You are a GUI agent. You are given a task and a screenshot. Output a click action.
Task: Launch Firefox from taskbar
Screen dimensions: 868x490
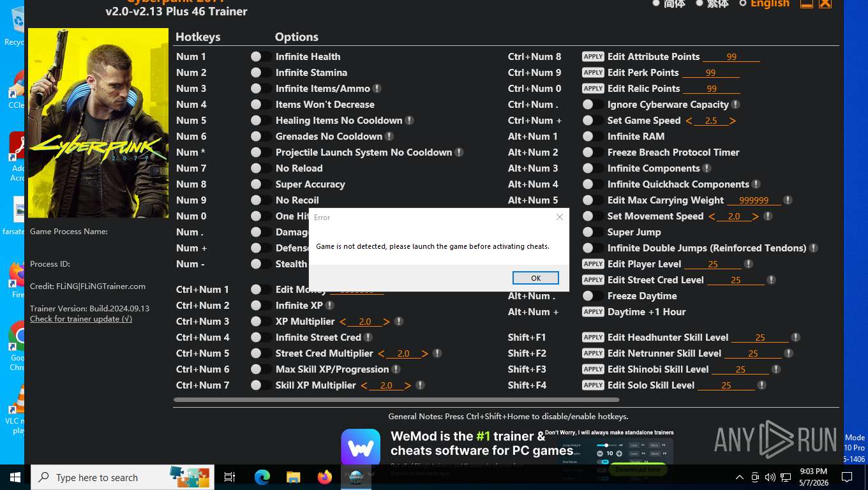click(324, 477)
